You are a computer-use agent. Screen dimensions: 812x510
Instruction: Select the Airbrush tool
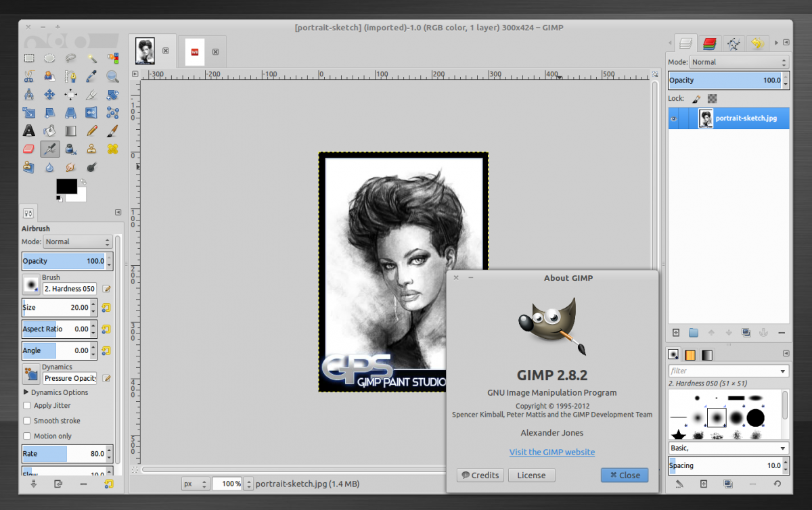[x=49, y=148]
